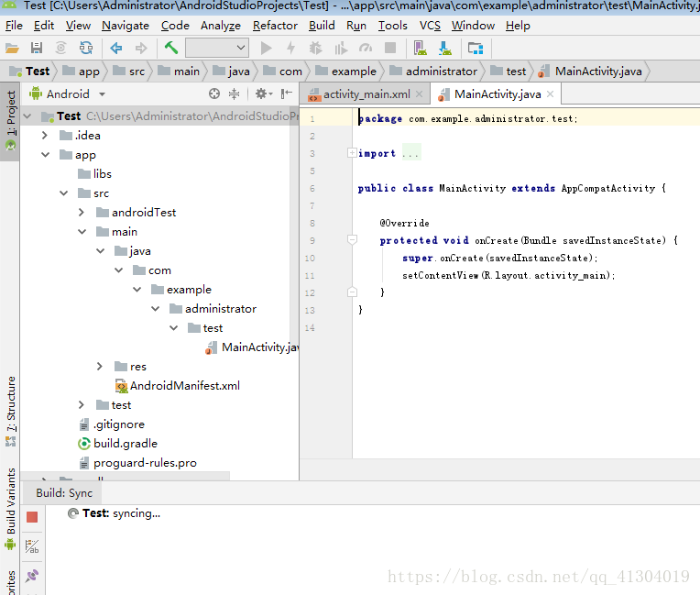The width and height of the screenshot is (700, 595).
Task: Stop the build with red square
Action: (x=32, y=517)
